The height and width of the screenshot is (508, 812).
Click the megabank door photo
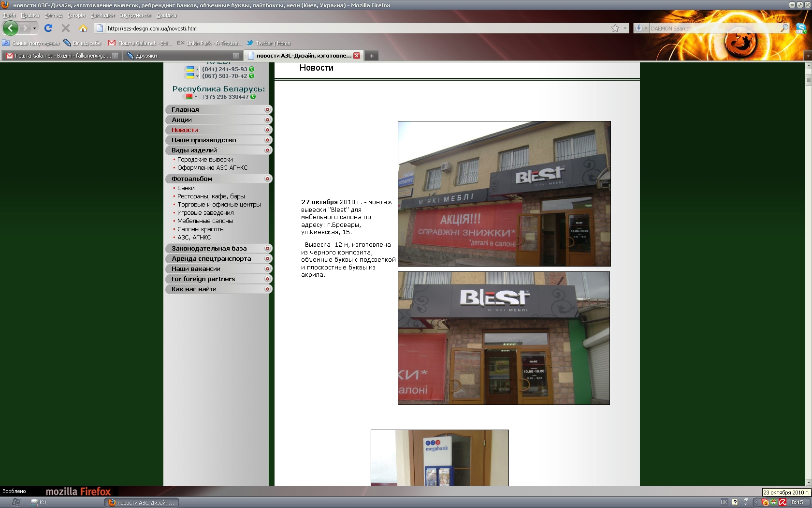coord(440,458)
